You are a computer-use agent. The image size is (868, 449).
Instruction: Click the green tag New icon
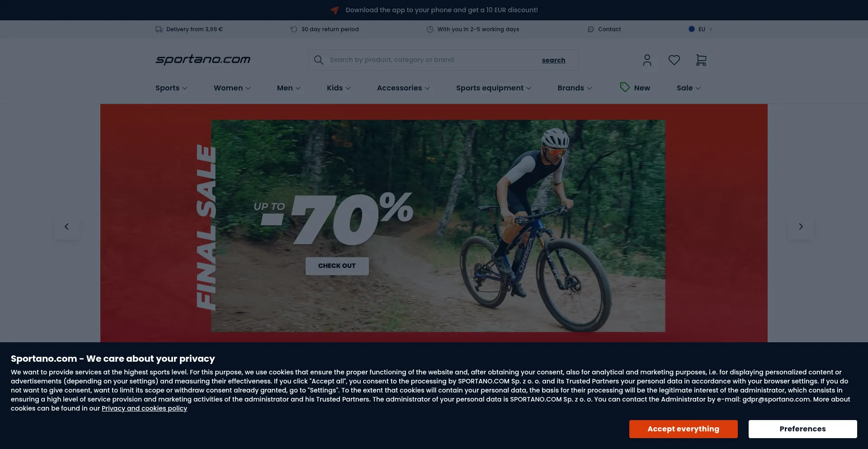[x=625, y=87]
